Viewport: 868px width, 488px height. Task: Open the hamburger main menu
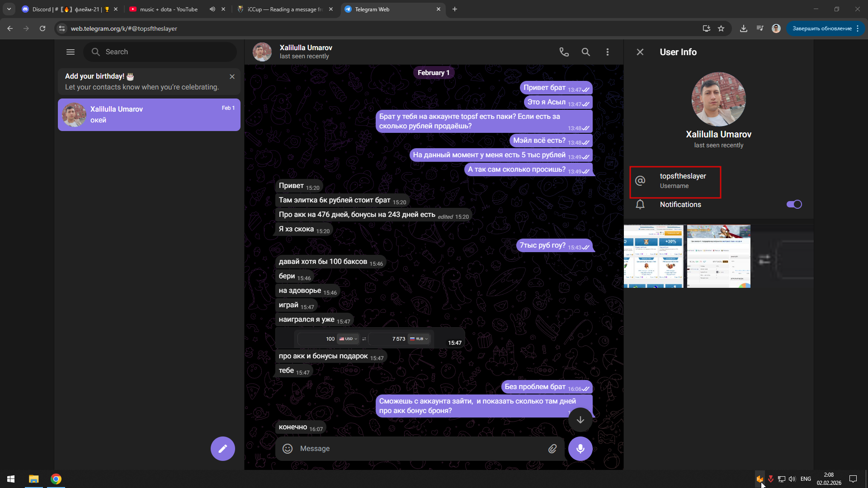(71, 52)
